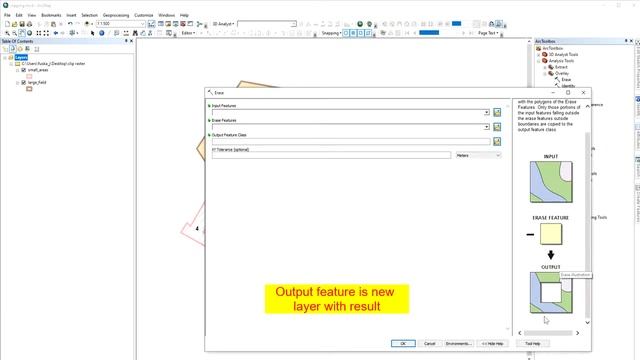The height and width of the screenshot is (360, 640).
Task: Click the Full Extent globe icon
Action: point(29,33)
